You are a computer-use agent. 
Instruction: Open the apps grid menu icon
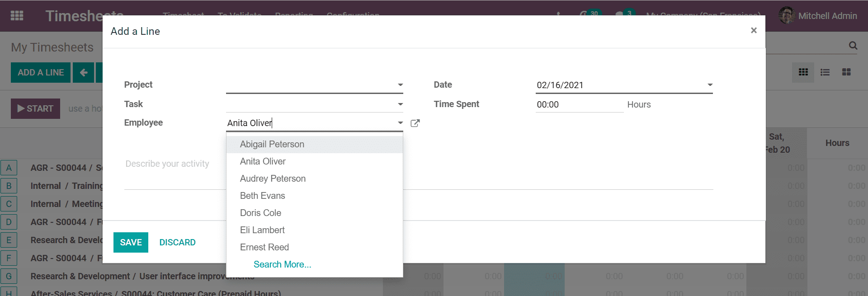click(17, 15)
